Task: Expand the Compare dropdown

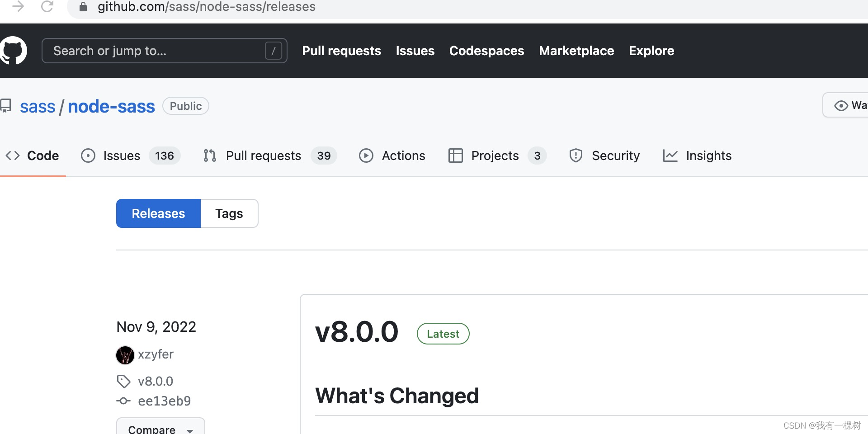Action: tap(160, 429)
